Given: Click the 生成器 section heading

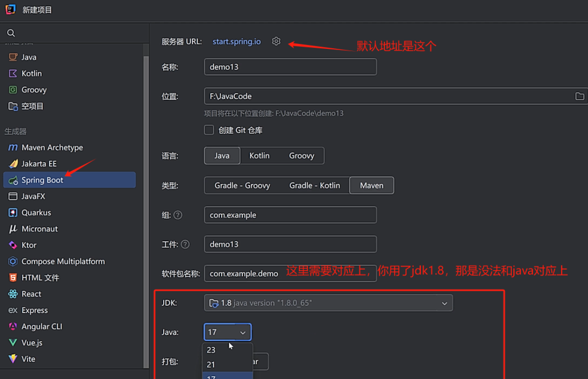Looking at the screenshot, I should pyautogui.click(x=16, y=132).
